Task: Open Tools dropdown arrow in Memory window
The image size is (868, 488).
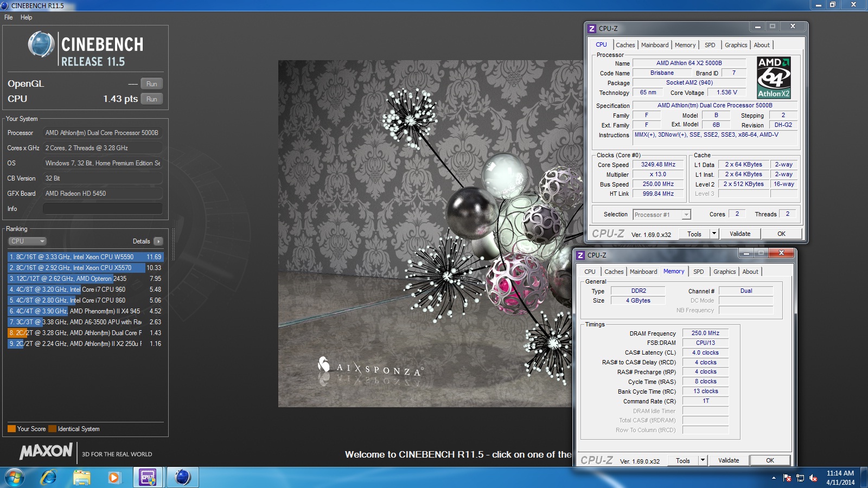Action: coord(703,460)
